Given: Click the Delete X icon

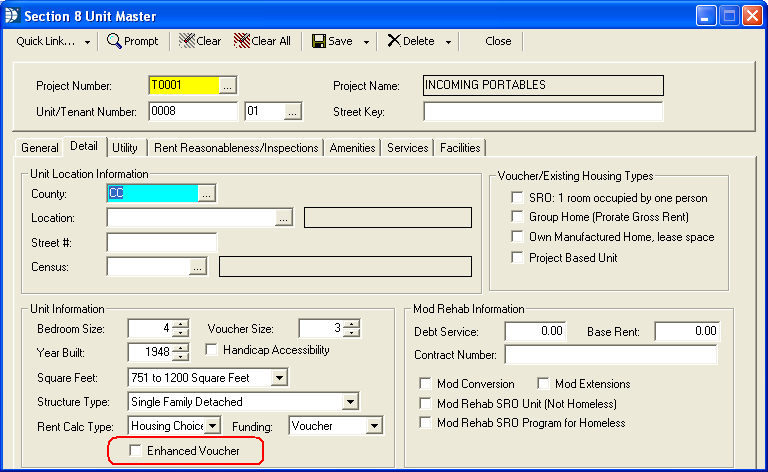Looking at the screenshot, I should (394, 41).
